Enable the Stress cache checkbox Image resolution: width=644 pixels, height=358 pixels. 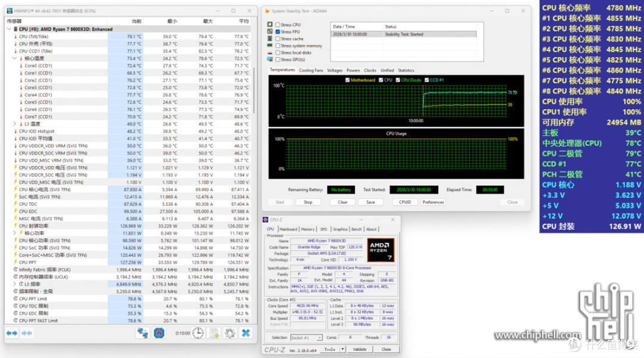click(x=278, y=39)
